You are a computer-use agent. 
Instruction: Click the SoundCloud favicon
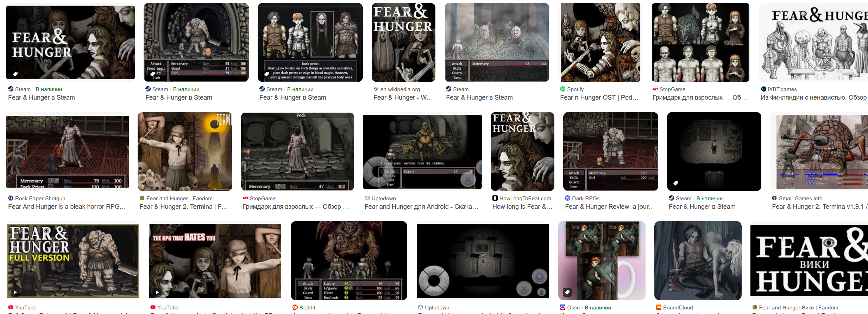click(659, 307)
